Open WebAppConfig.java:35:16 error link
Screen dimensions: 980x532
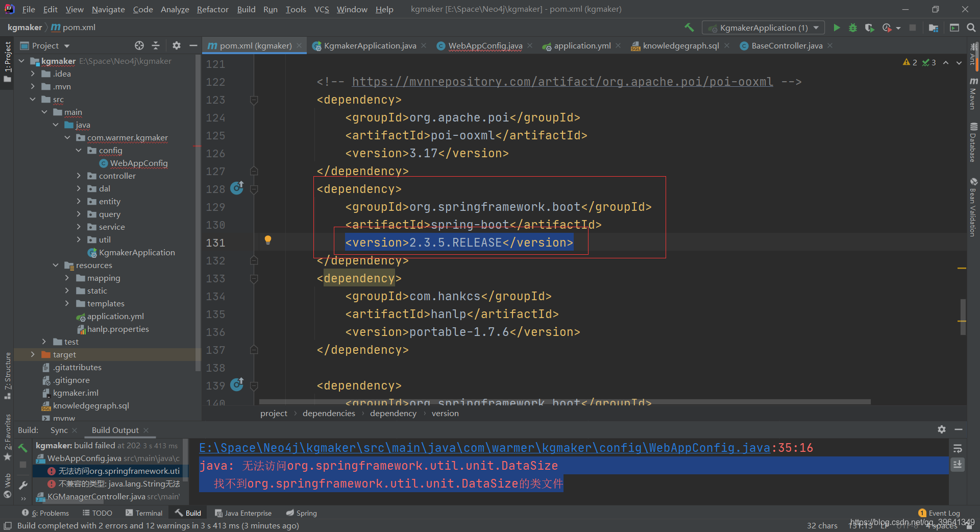[505, 448]
